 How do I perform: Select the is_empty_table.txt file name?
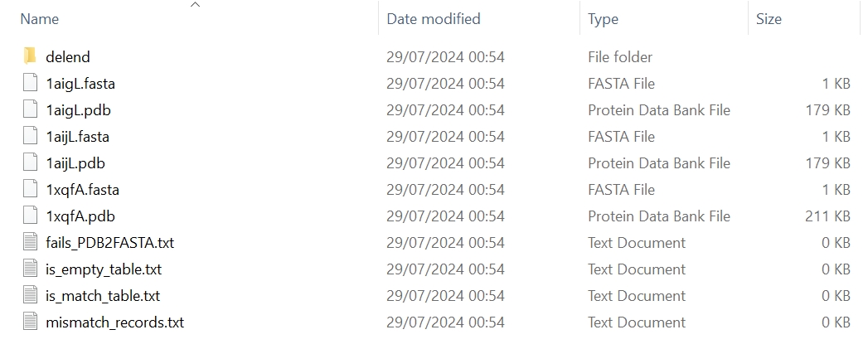pyautogui.click(x=104, y=269)
